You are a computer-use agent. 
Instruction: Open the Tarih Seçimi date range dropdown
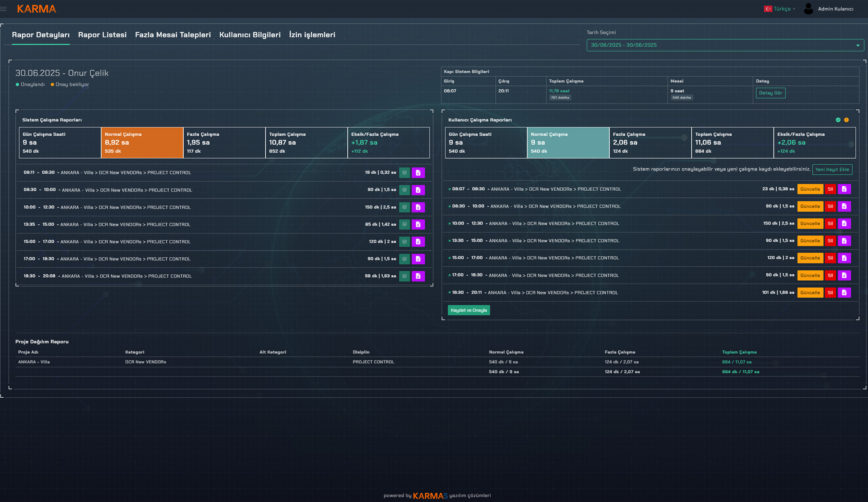pos(720,45)
